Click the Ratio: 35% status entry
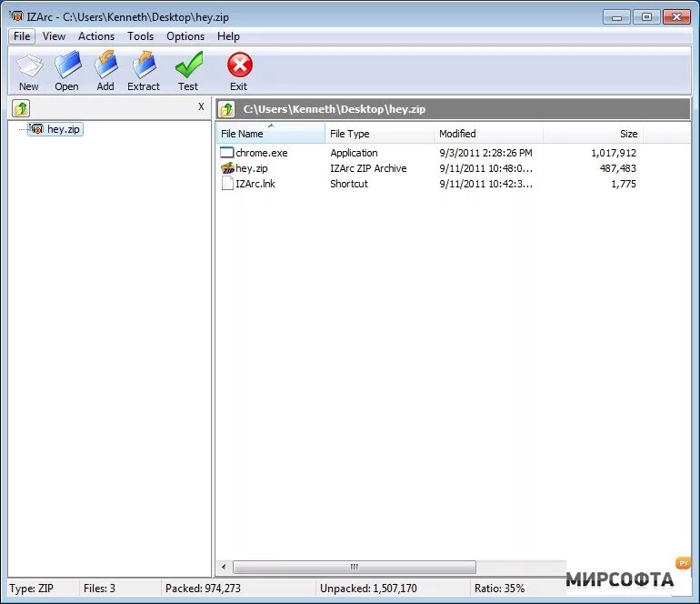 click(x=499, y=589)
